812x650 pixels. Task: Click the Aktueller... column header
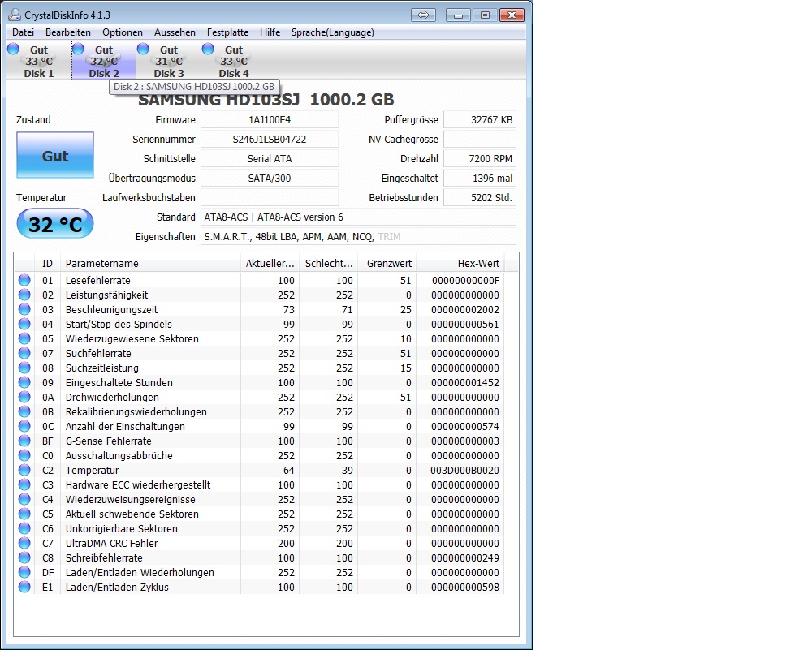(270, 263)
